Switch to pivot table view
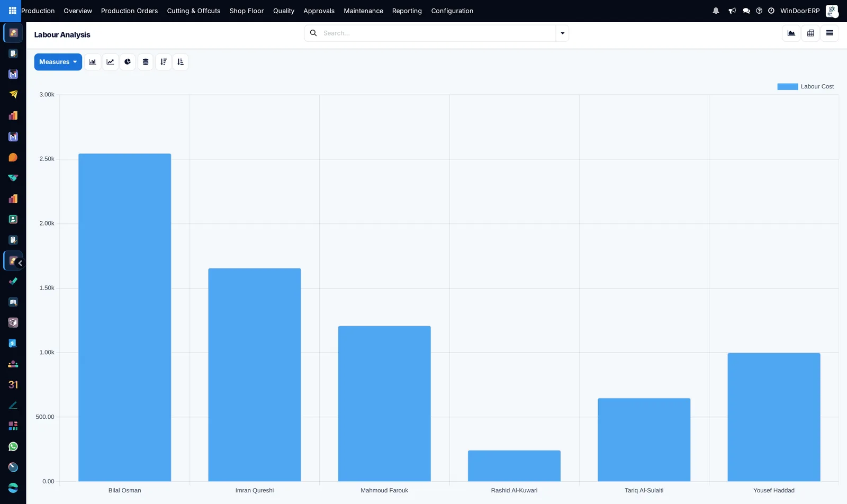Viewport: 847px width, 504px height. click(810, 33)
